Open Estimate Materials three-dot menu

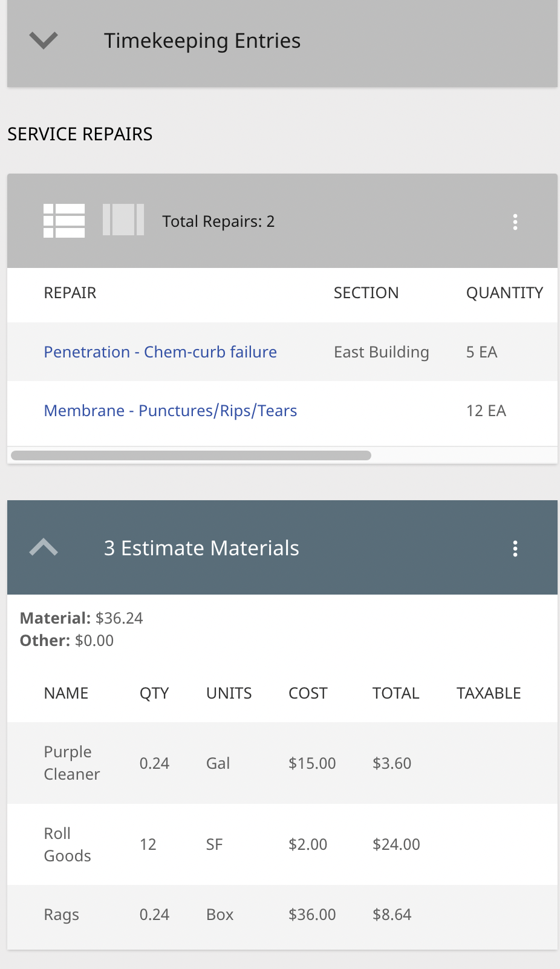click(515, 549)
